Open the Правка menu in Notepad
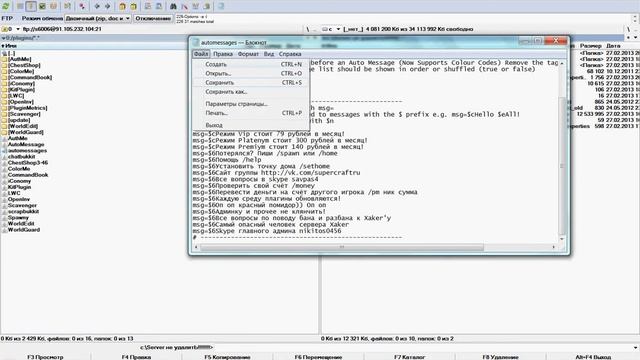The image size is (640, 360). [x=223, y=54]
